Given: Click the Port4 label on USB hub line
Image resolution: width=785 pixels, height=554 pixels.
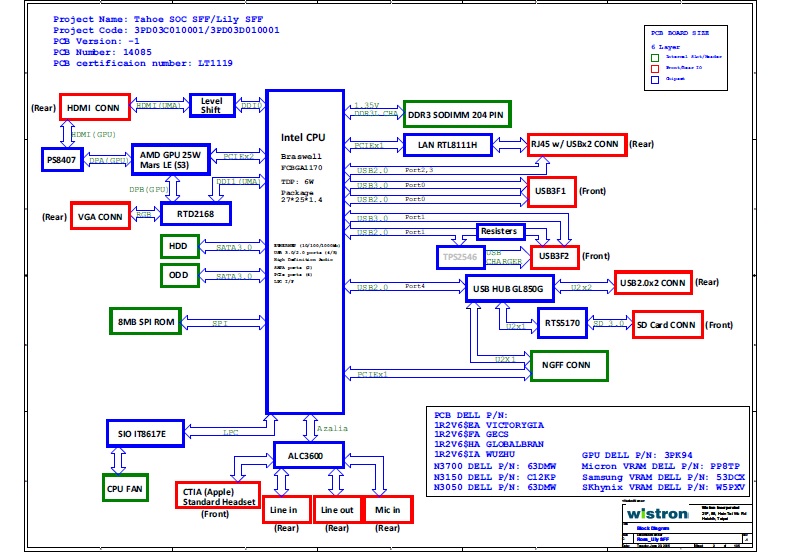Looking at the screenshot, I should 415,286.
